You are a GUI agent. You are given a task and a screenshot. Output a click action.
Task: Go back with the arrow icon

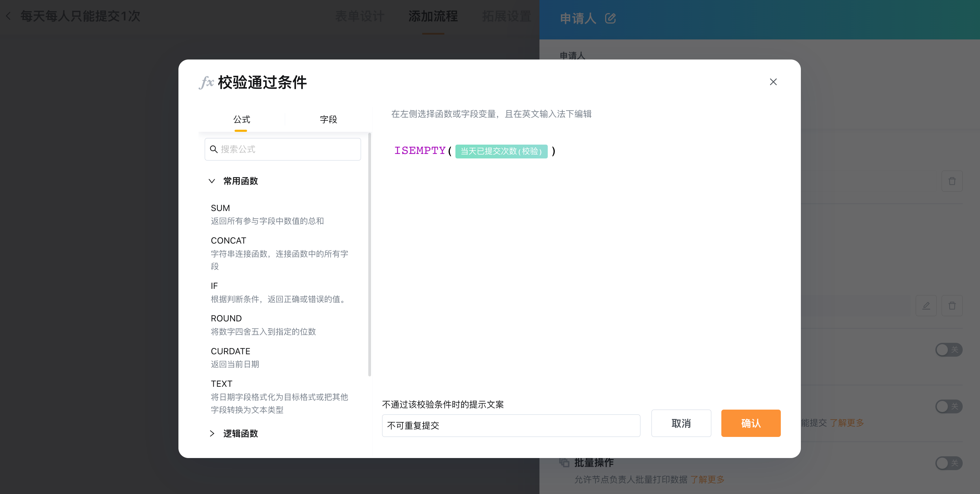pyautogui.click(x=8, y=16)
